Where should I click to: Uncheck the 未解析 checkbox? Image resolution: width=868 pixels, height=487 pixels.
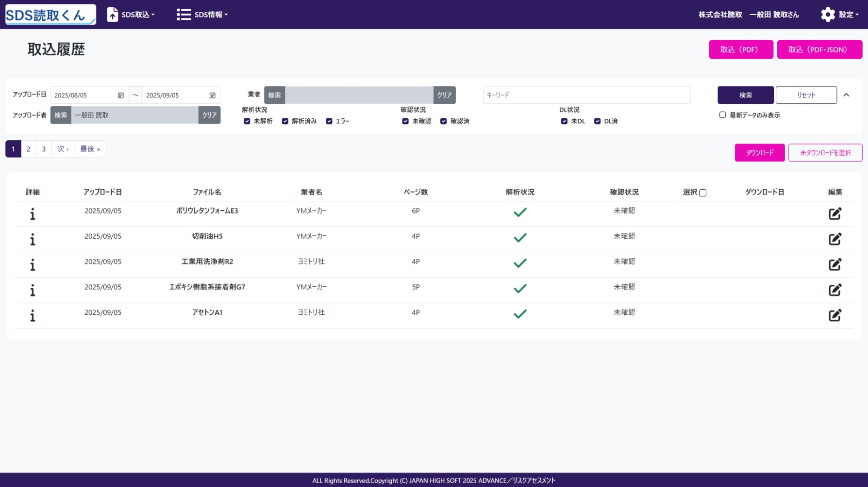tap(247, 121)
